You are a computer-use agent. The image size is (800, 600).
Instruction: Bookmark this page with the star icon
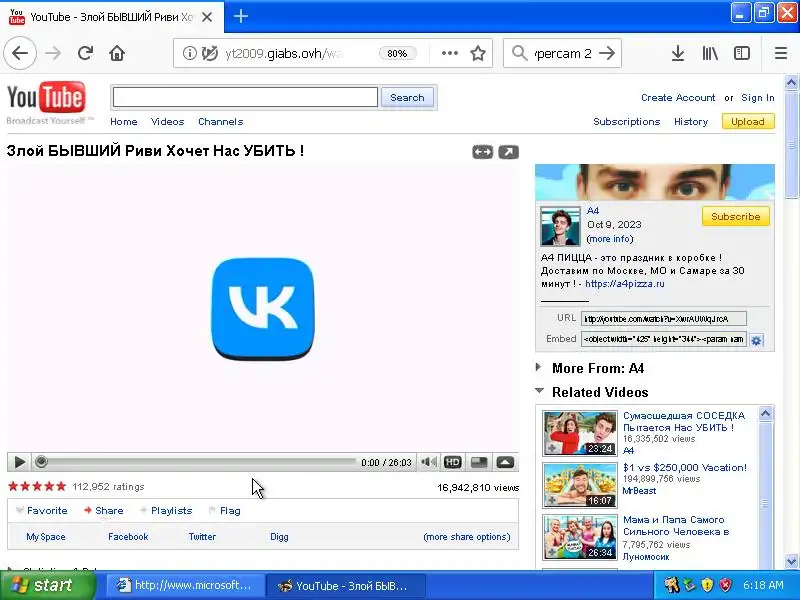click(478, 53)
